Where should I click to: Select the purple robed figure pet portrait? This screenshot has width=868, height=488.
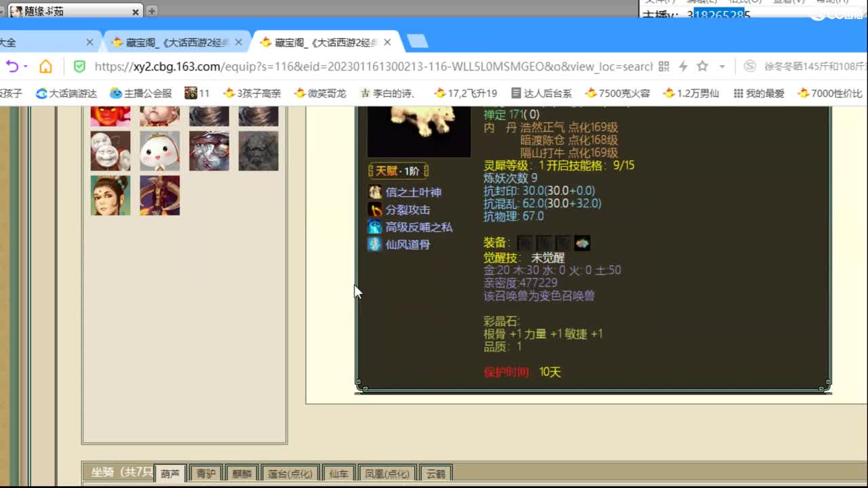tap(160, 195)
